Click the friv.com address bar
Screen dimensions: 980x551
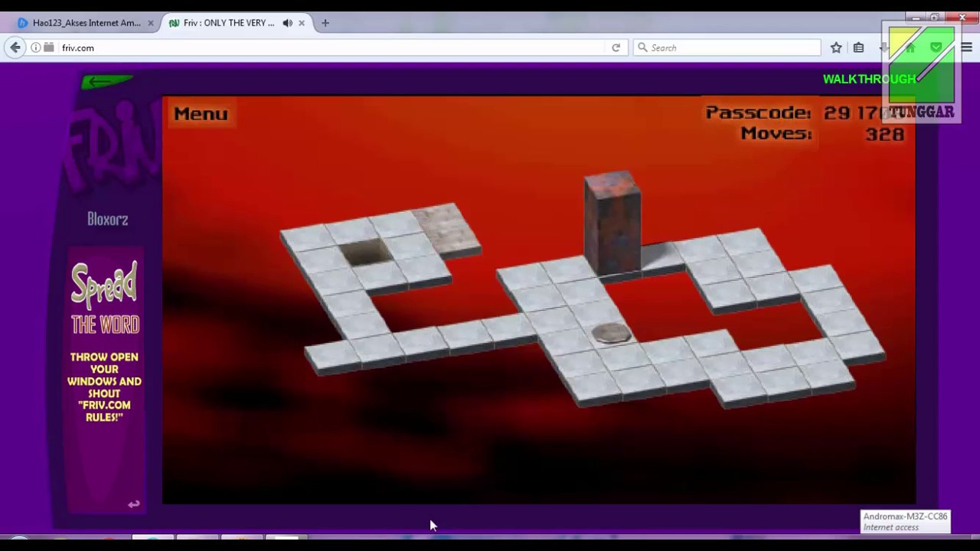tap(329, 47)
